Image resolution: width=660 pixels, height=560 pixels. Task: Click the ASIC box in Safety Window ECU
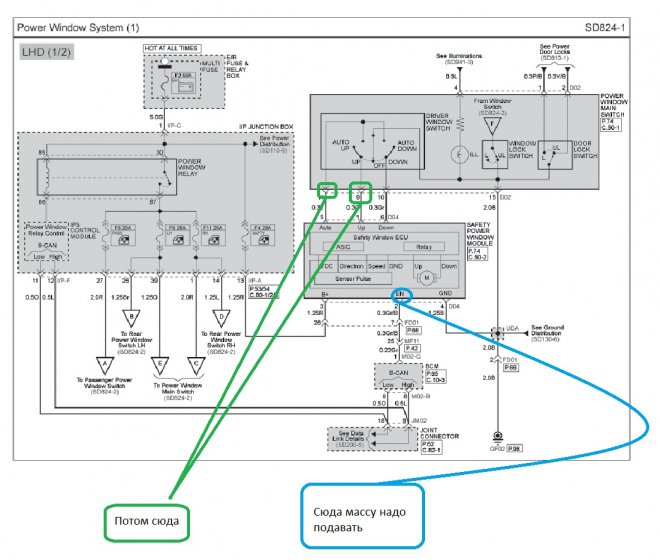click(x=343, y=247)
